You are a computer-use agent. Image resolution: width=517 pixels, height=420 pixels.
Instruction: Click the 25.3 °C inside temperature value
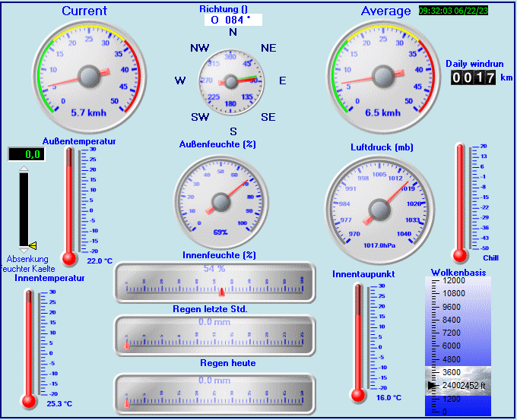point(59,403)
